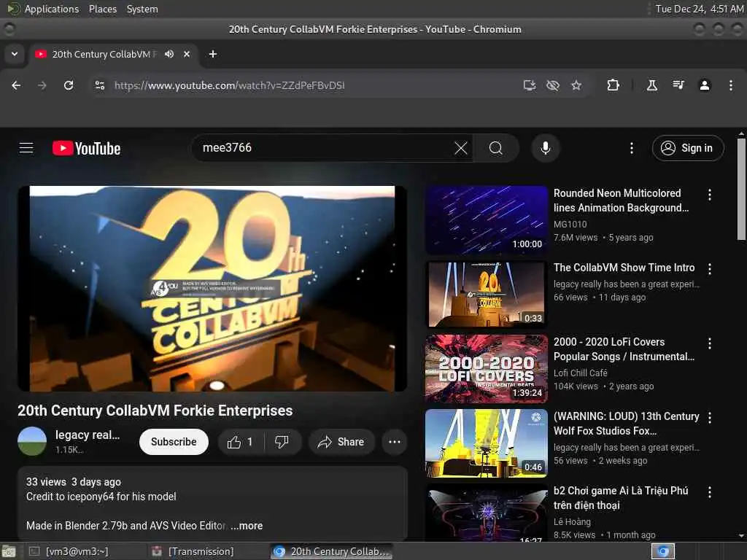Open the Chromium three-dot menu
Image resolution: width=747 pixels, height=560 pixels.
(x=731, y=85)
